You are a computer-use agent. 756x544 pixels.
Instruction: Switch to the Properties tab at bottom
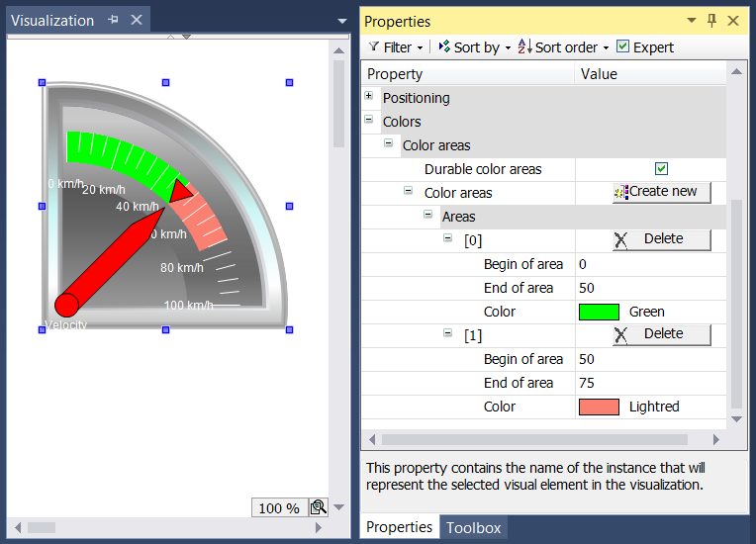(x=399, y=526)
